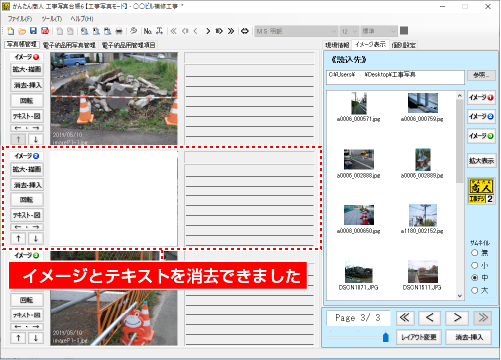Image resolution: width=501 pixels, height=360 pixels.
Task: Click the ←·→ button under image 2
Action: point(27,227)
